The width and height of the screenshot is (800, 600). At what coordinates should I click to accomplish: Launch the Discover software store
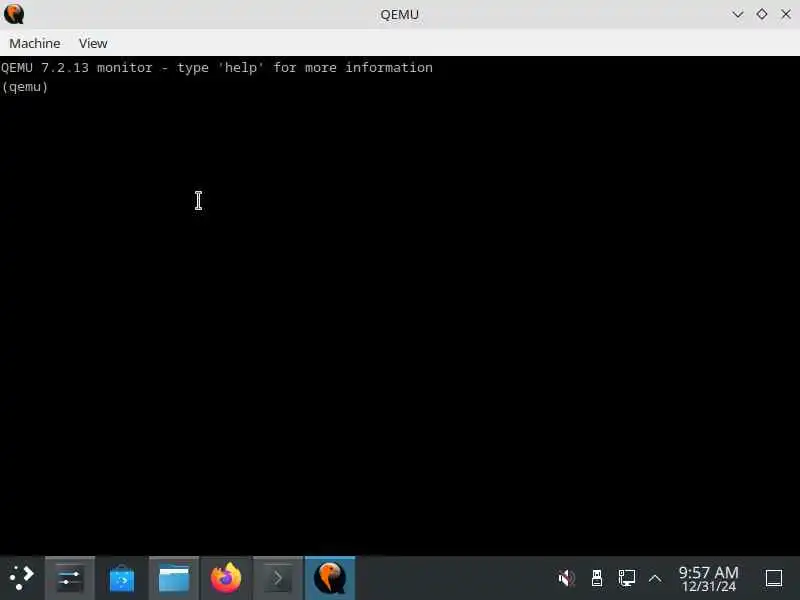pyautogui.click(x=122, y=578)
